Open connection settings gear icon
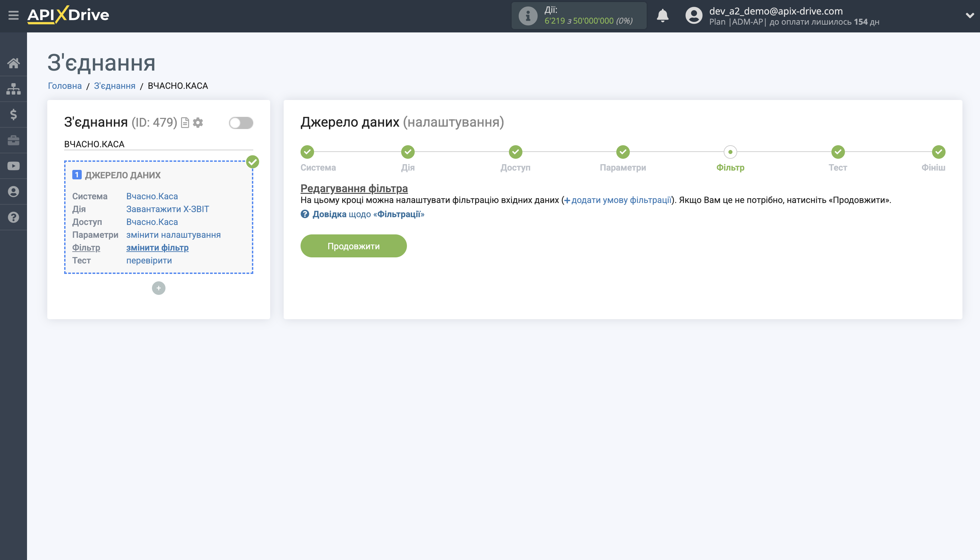This screenshot has width=980, height=560. click(x=198, y=123)
